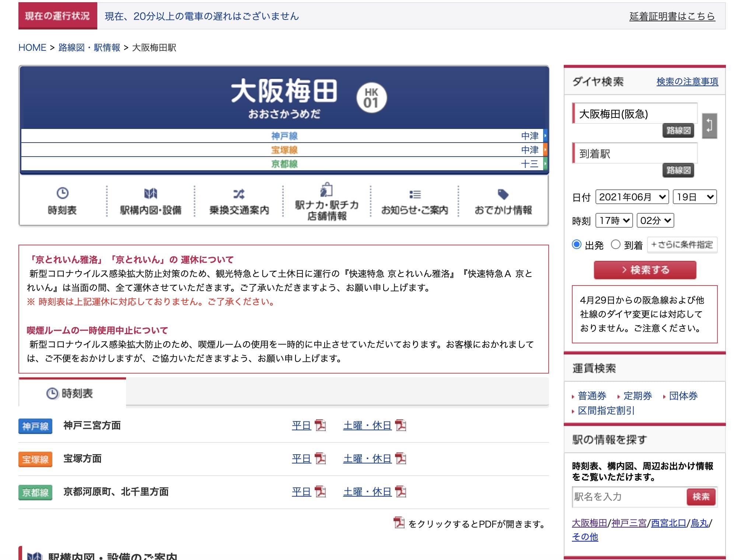Open 神戸三宮 station quick link
The image size is (734, 560).
click(629, 523)
